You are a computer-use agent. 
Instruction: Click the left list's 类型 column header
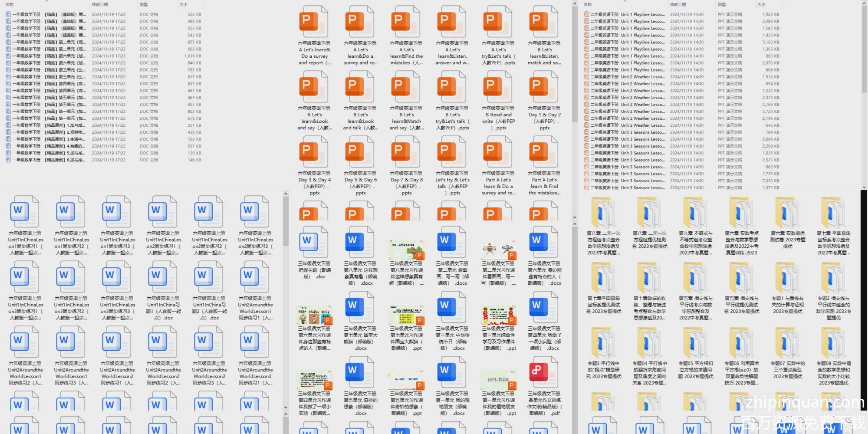click(x=144, y=4)
